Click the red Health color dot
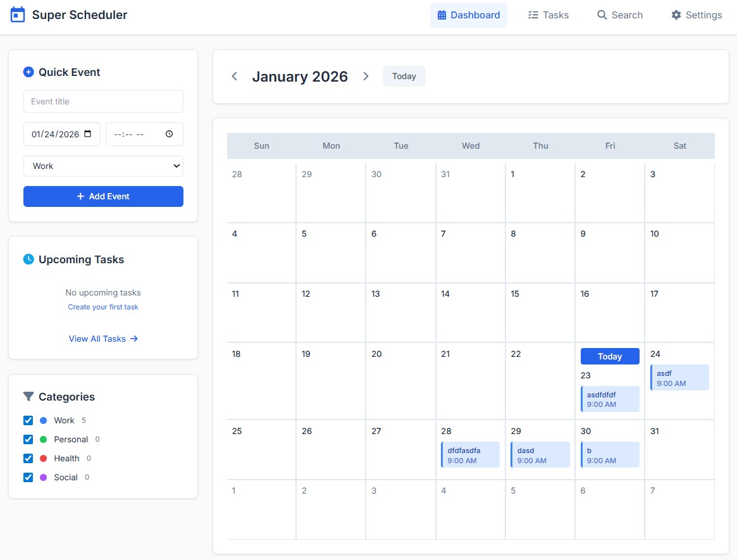Screen dimensions: 737x560 (44, 458)
